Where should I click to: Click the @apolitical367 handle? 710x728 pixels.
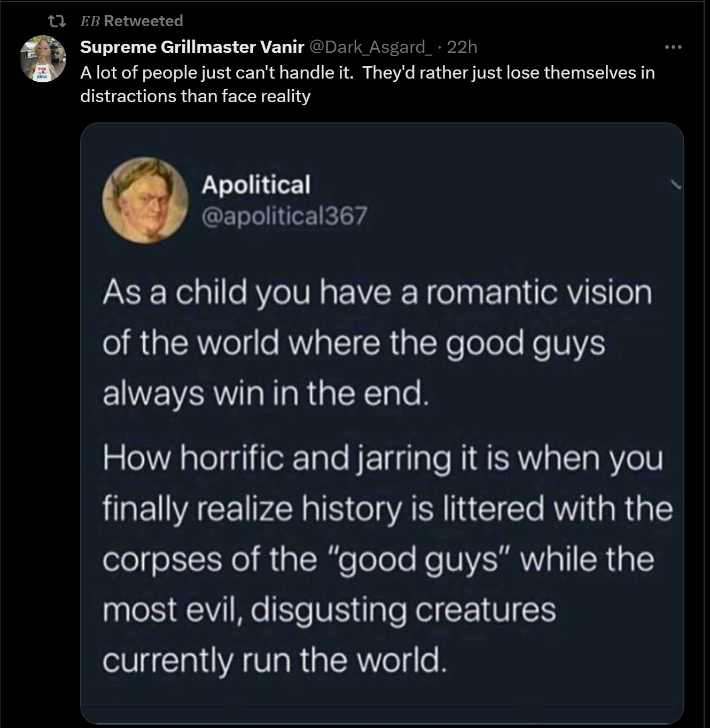(284, 215)
